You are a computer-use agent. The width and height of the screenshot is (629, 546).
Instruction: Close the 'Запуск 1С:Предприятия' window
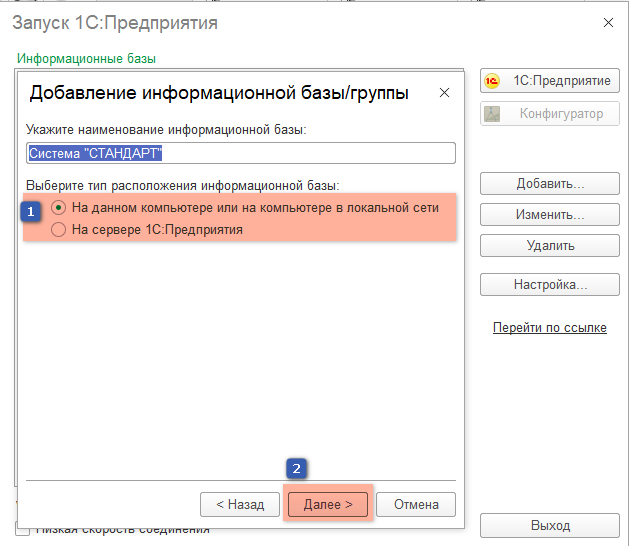click(x=608, y=23)
